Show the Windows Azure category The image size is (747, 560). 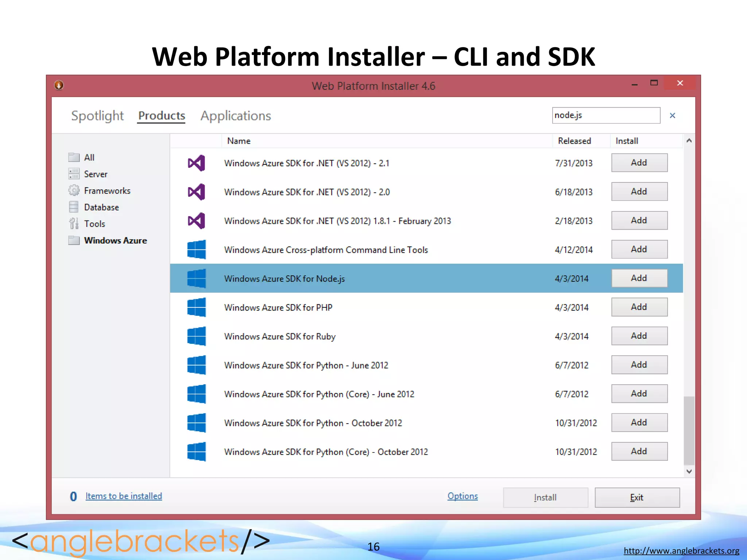(115, 241)
